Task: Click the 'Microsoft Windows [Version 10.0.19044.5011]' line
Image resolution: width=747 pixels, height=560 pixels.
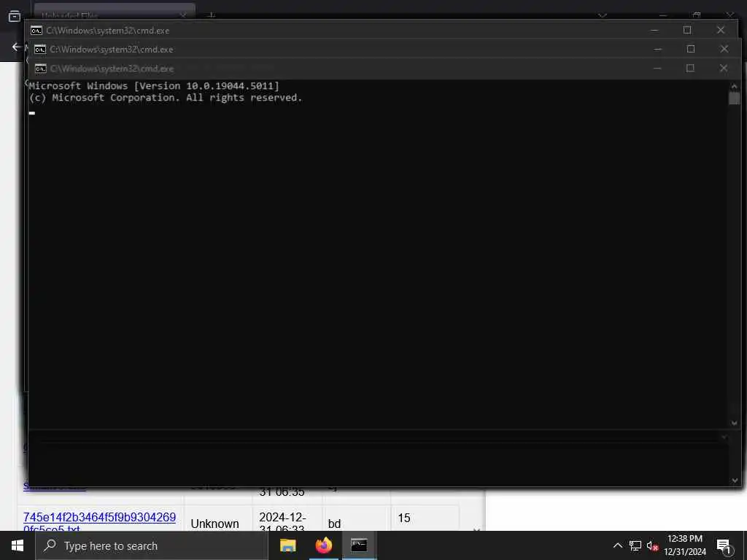Action: click(154, 86)
